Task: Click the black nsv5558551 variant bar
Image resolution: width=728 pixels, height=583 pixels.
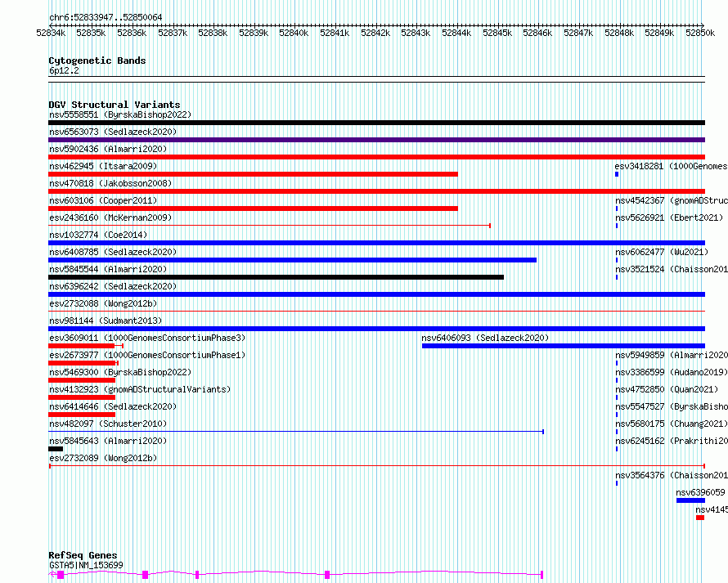Action: [376, 123]
